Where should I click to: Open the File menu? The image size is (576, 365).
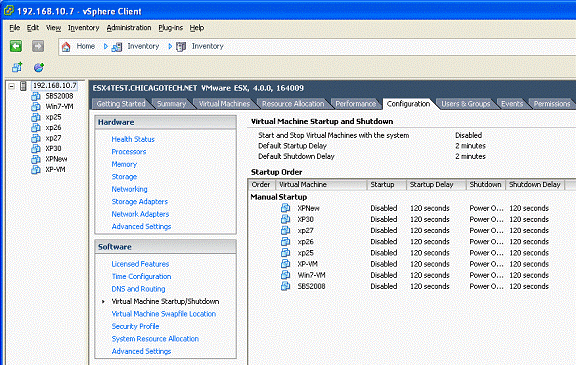pos(14,28)
